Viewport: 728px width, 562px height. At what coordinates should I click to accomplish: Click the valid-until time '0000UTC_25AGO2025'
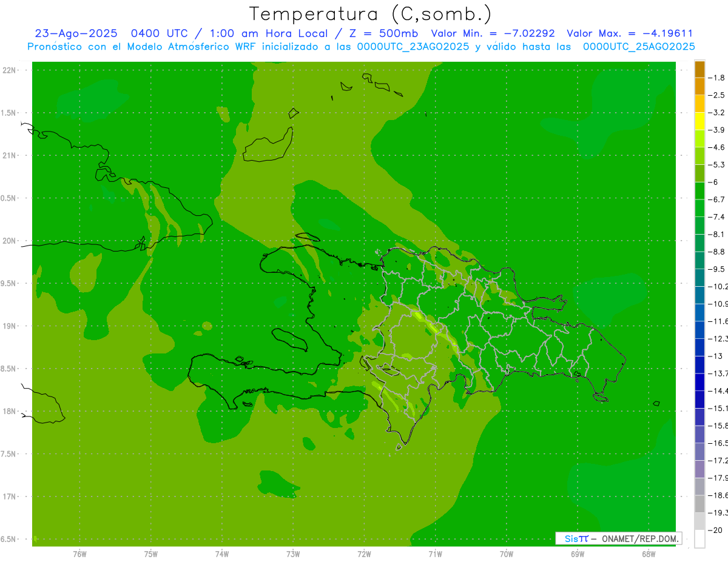(x=639, y=46)
